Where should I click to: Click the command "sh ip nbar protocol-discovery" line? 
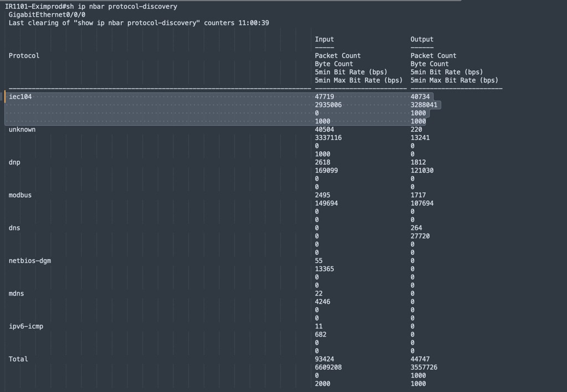tap(91, 7)
